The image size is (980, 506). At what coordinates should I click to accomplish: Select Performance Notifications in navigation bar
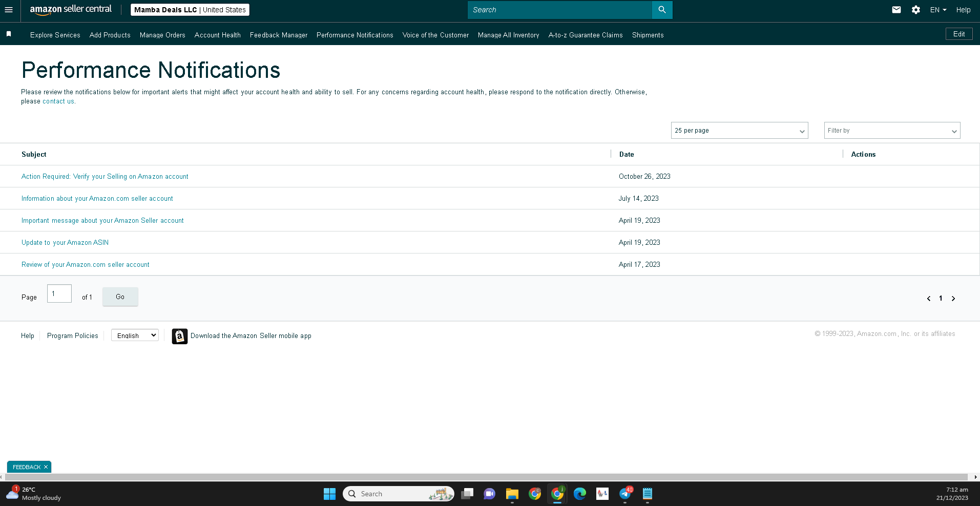355,35
